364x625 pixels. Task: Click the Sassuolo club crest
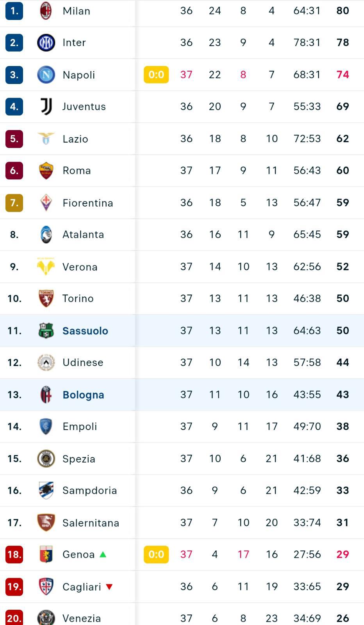(x=46, y=330)
